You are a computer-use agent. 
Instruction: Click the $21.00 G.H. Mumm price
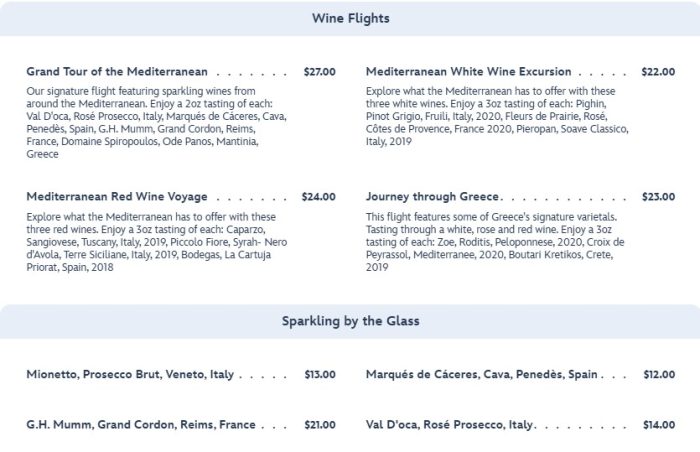(x=319, y=425)
